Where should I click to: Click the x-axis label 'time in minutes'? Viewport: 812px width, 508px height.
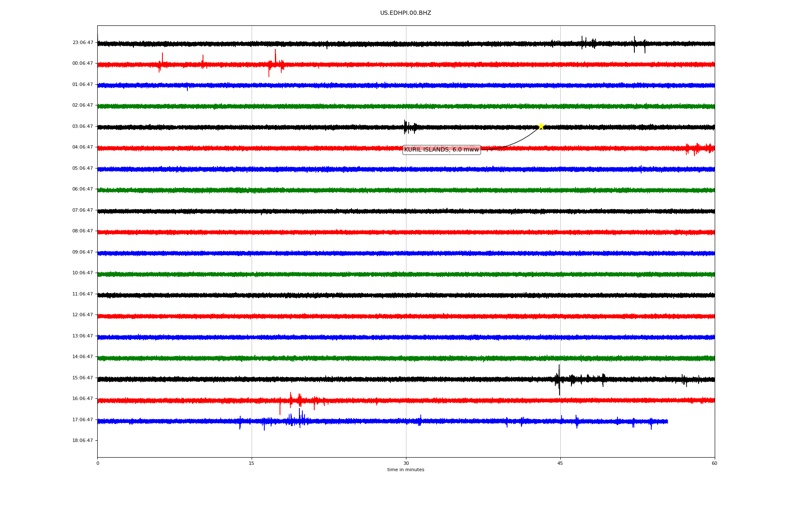point(406,470)
